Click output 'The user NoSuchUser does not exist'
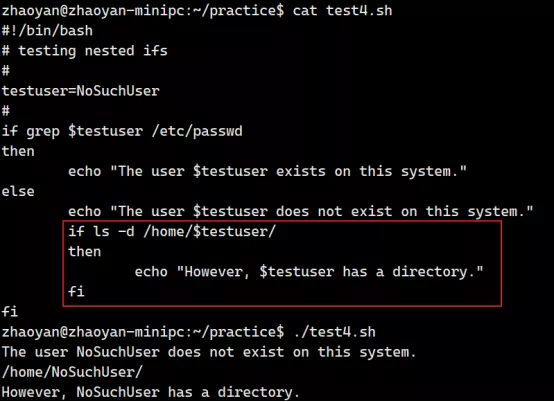554x402 pixels. pos(209,352)
